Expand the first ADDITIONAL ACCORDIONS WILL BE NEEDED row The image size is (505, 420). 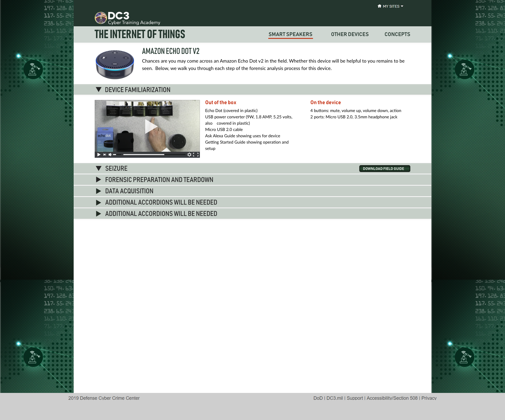pyautogui.click(x=252, y=202)
